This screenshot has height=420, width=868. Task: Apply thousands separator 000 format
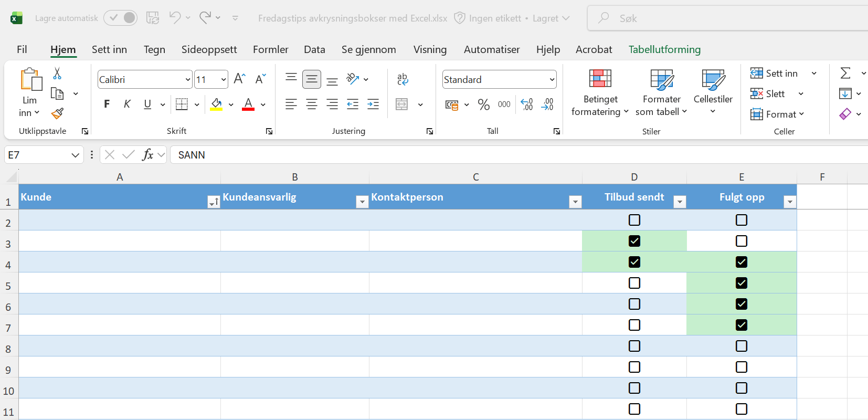click(x=504, y=104)
